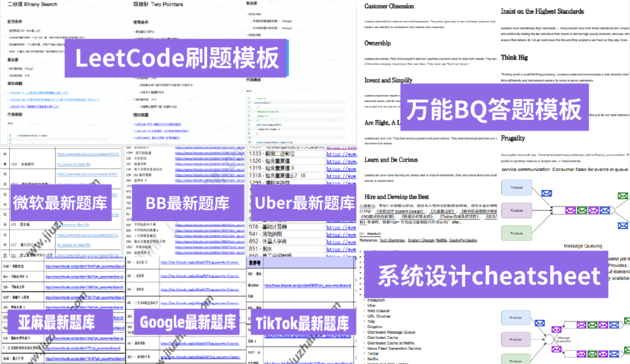Click the 双指针 Two Pointers heading
The image size is (630, 364).
pos(158,5)
